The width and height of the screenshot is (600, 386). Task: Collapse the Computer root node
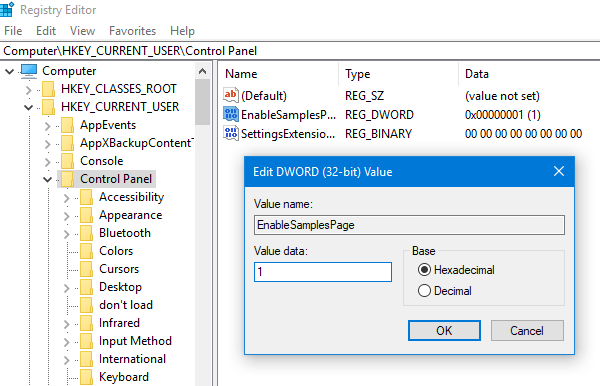(x=10, y=71)
